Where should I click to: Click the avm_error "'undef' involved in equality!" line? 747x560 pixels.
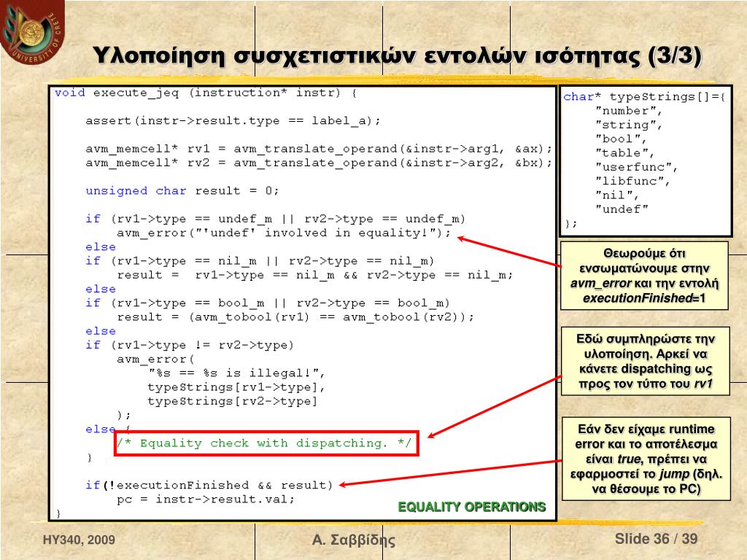[x=284, y=233]
